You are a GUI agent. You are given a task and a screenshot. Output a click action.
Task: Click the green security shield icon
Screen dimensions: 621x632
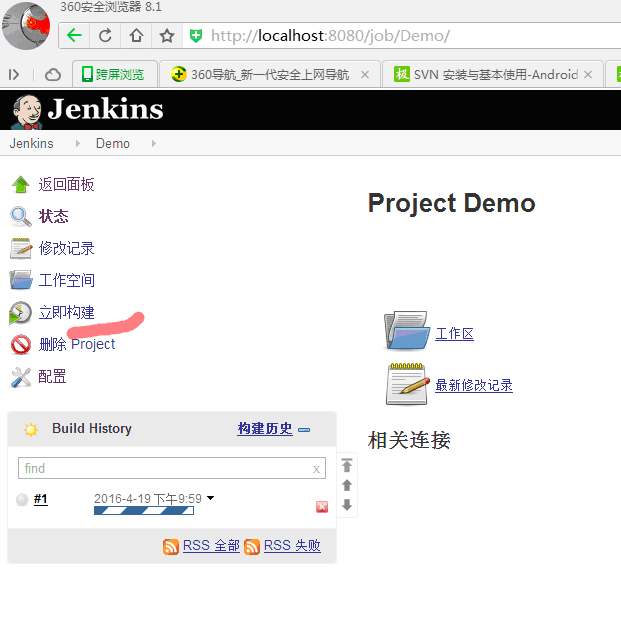coord(196,36)
